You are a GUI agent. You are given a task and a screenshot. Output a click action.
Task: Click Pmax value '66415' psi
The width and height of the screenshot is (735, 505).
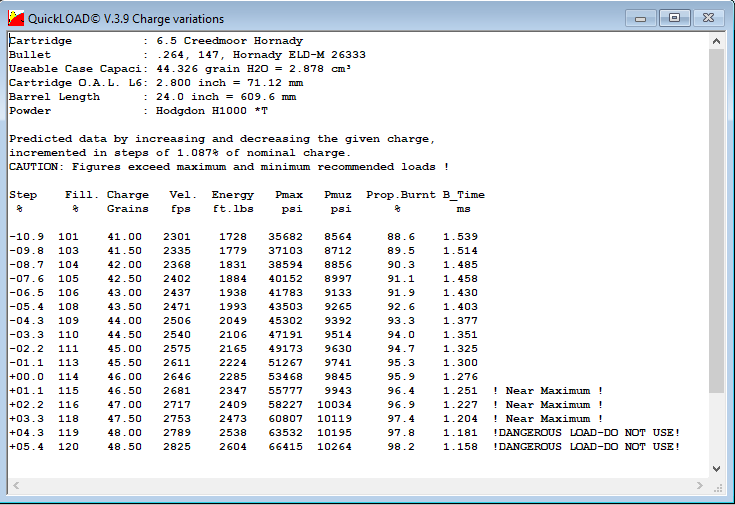coord(285,447)
